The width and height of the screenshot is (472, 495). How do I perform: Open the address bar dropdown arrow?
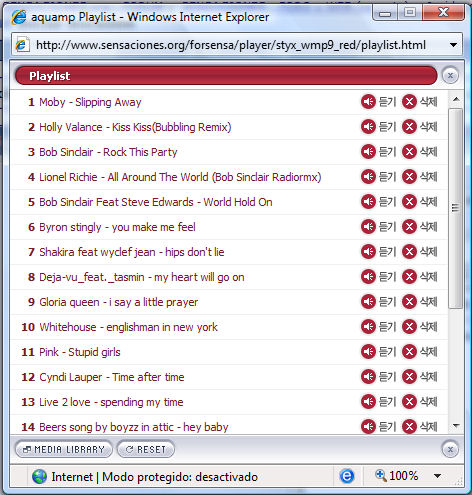[x=453, y=45]
